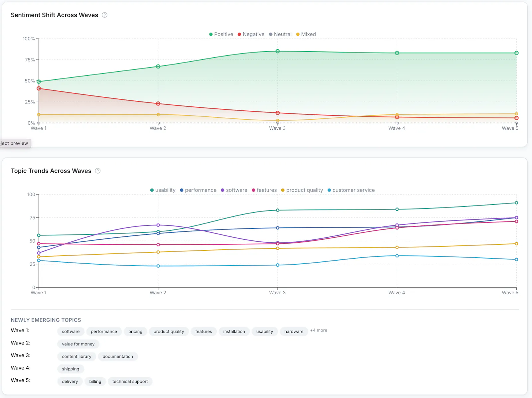Image resolution: width=532 pixels, height=398 pixels.
Task: Click the Topic Trends Across Waves title
Action: tap(51, 171)
